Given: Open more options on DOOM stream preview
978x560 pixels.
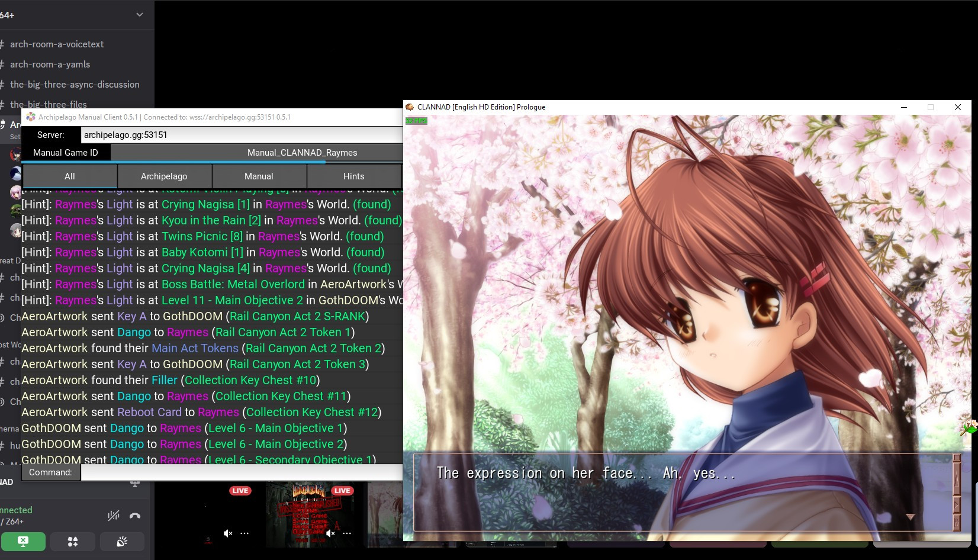Looking at the screenshot, I should point(347,533).
